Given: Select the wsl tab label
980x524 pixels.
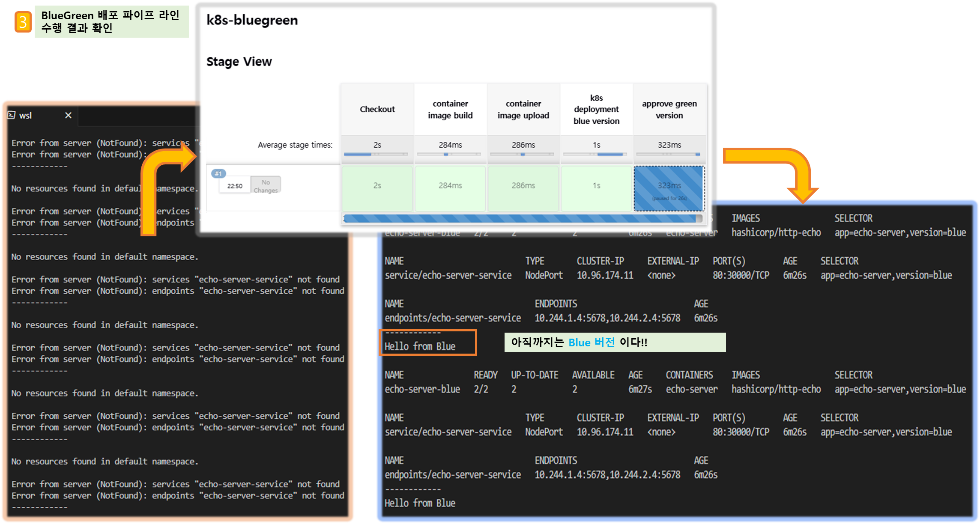Looking at the screenshot, I should click(26, 116).
